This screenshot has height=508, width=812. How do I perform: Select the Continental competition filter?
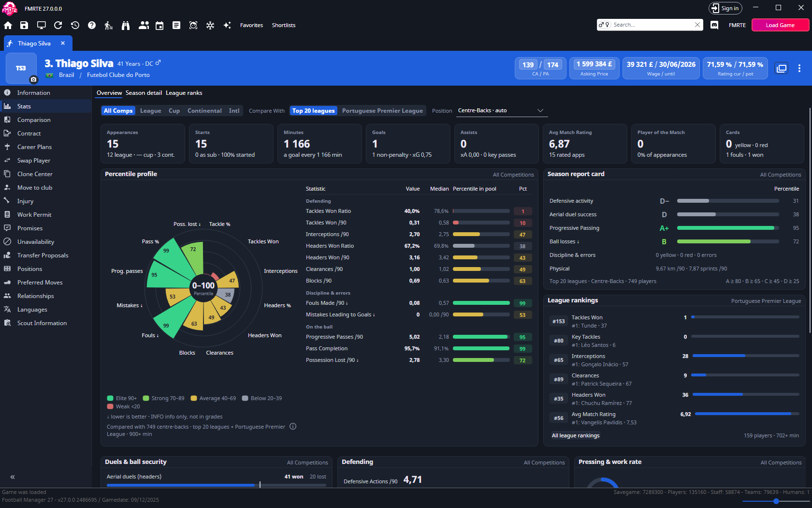click(x=204, y=111)
